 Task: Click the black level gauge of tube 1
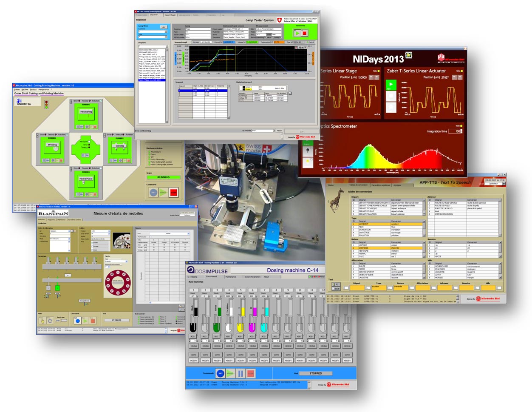tap(196, 307)
